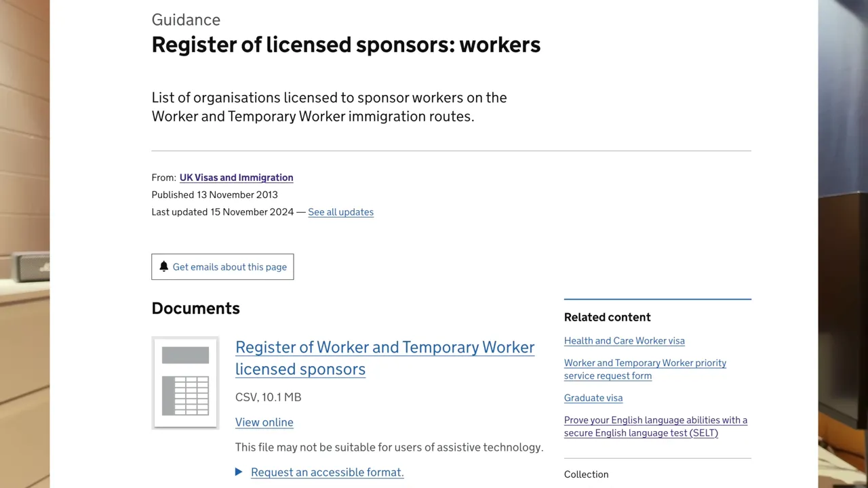The width and height of the screenshot is (868, 488).
Task: Click See all updates
Action: (340, 212)
